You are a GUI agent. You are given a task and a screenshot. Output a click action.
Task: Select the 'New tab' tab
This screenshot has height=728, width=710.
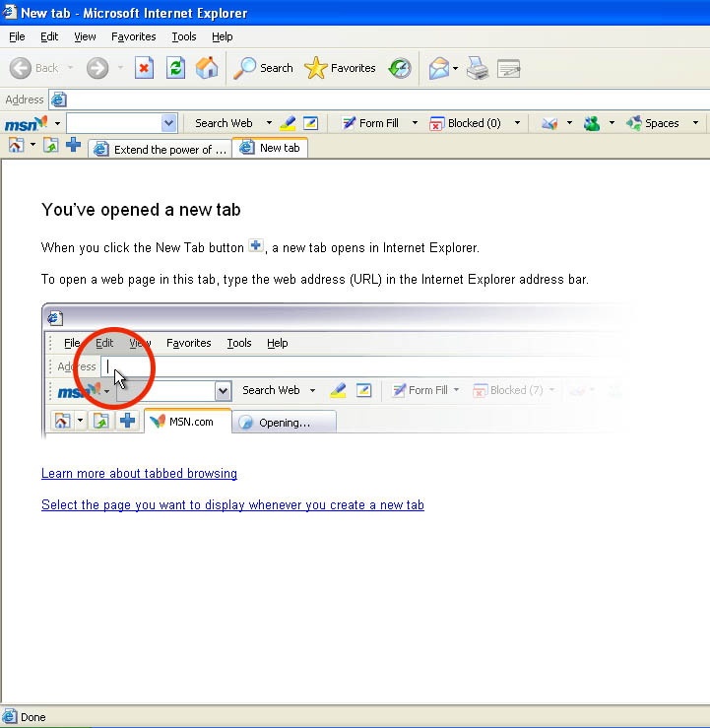tap(270, 148)
